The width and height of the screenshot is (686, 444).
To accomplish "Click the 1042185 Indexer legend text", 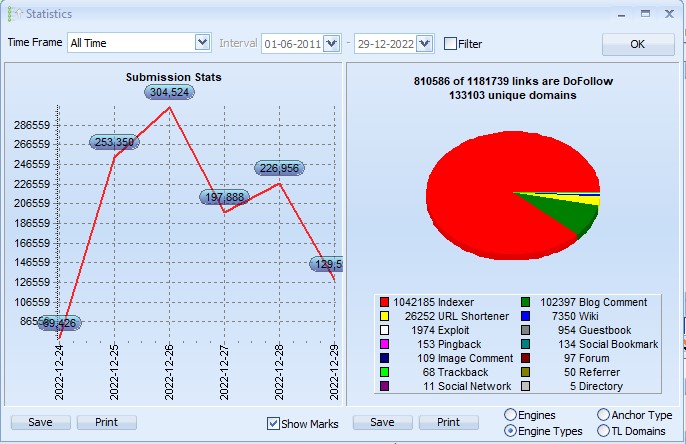I will pos(433,302).
